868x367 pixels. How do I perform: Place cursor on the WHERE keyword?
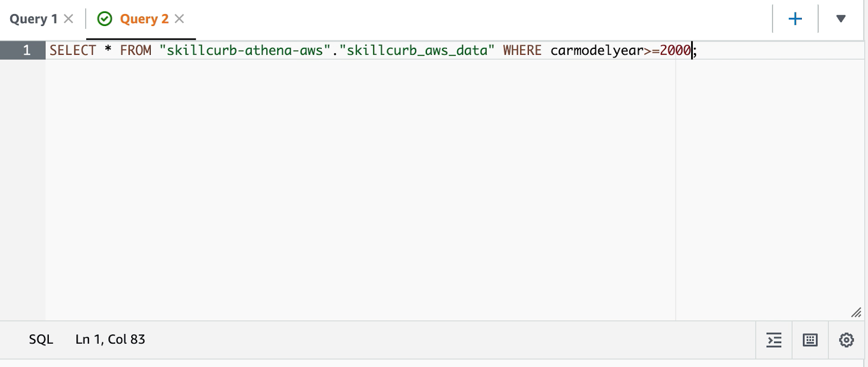pos(522,50)
